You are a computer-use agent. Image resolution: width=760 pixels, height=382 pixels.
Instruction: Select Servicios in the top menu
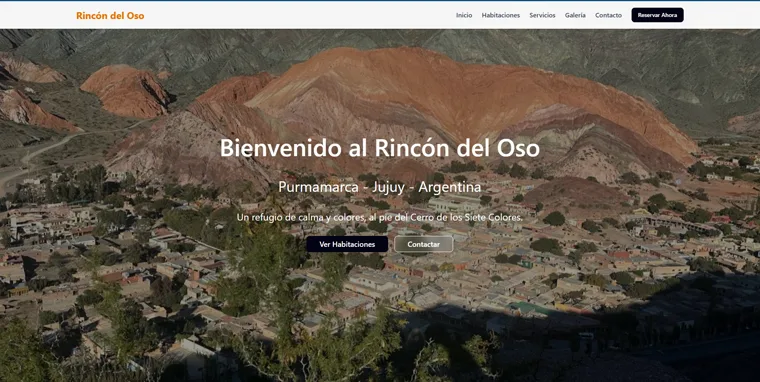(542, 15)
